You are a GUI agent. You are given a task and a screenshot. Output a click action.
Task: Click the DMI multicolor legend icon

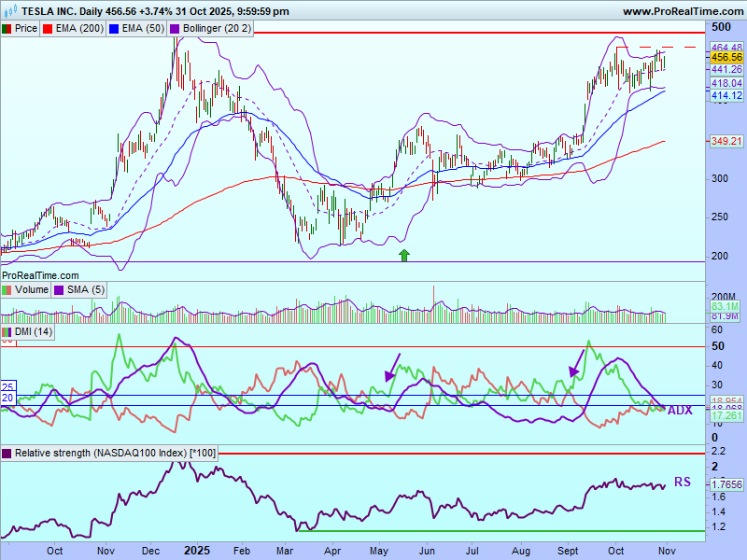tap(7, 332)
